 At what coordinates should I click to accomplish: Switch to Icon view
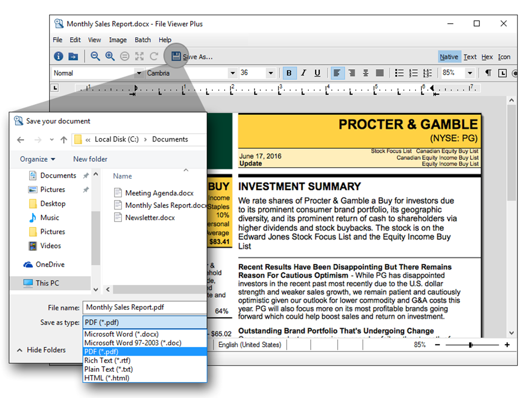tap(504, 57)
